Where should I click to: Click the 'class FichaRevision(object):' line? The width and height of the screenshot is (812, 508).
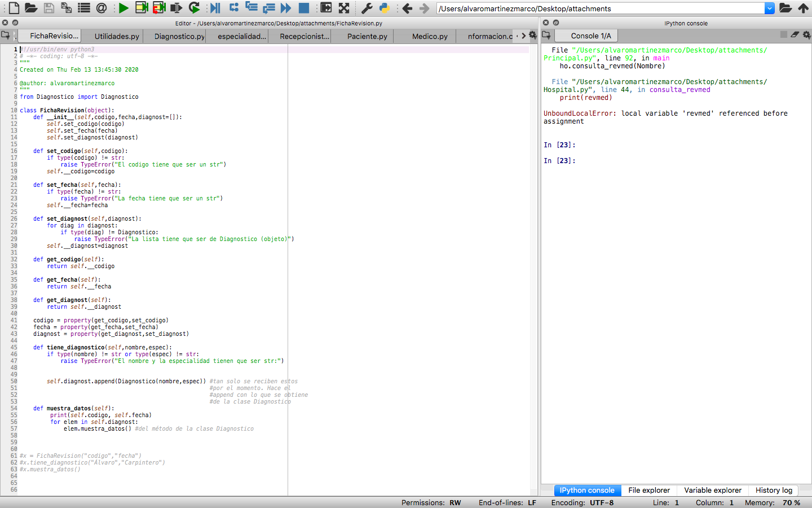point(67,111)
